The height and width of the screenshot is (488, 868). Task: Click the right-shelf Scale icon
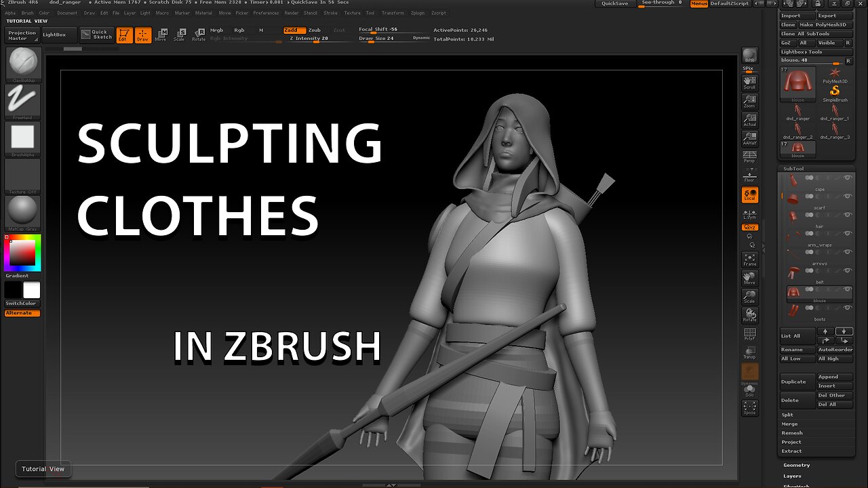749,297
